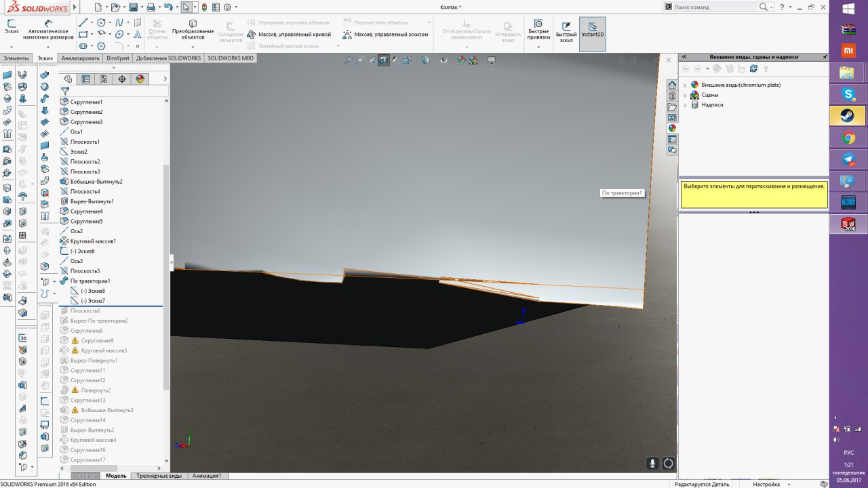
Task: Switch to the DimXpert tab
Action: [118, 58]
